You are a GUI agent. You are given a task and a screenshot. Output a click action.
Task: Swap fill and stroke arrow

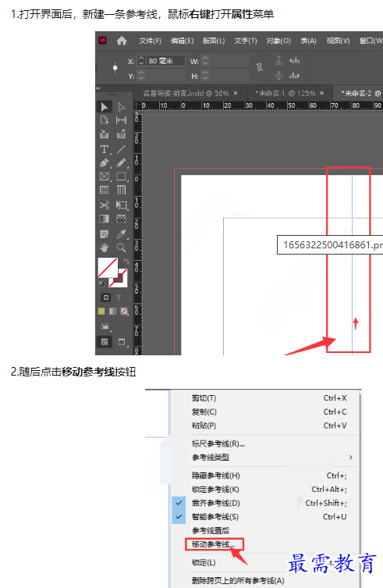click(126, 262)
